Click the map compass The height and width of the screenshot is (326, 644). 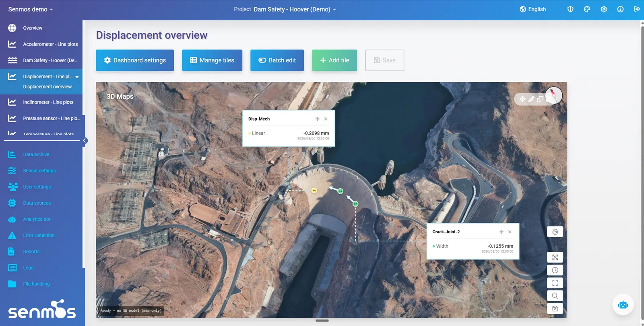(553, 96)
